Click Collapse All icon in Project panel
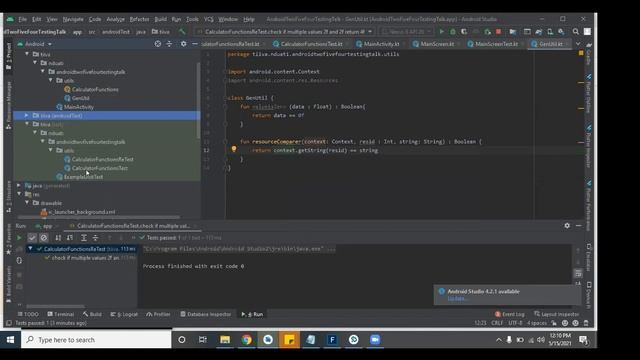The image size is (640, 360). pos(169,44)
